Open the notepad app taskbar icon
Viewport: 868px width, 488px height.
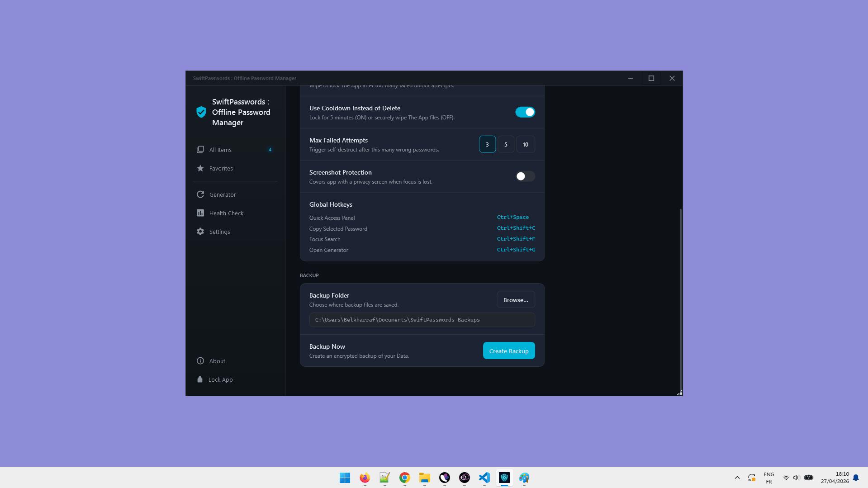[384, 478]
